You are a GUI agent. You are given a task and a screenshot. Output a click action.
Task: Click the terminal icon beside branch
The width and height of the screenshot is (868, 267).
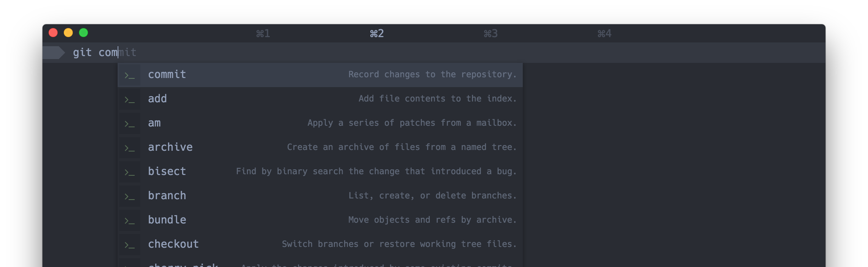pos(130,196)
